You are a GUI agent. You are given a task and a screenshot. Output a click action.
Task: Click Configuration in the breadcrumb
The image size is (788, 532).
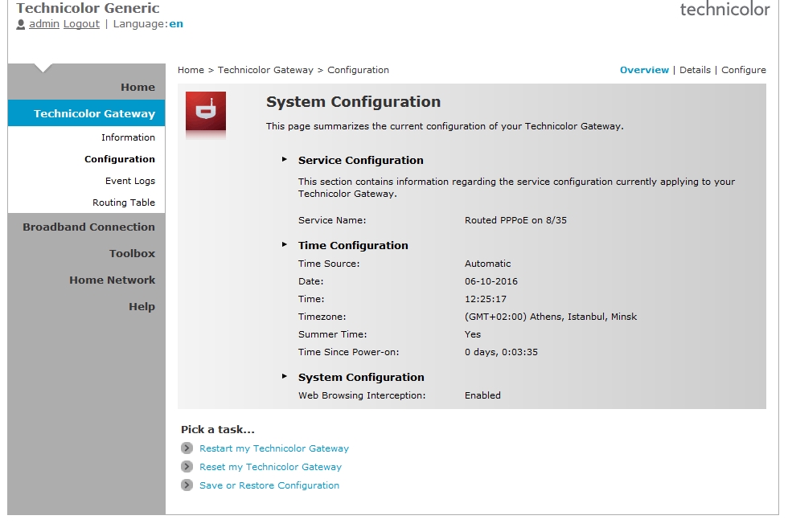(x=359, y=70)
